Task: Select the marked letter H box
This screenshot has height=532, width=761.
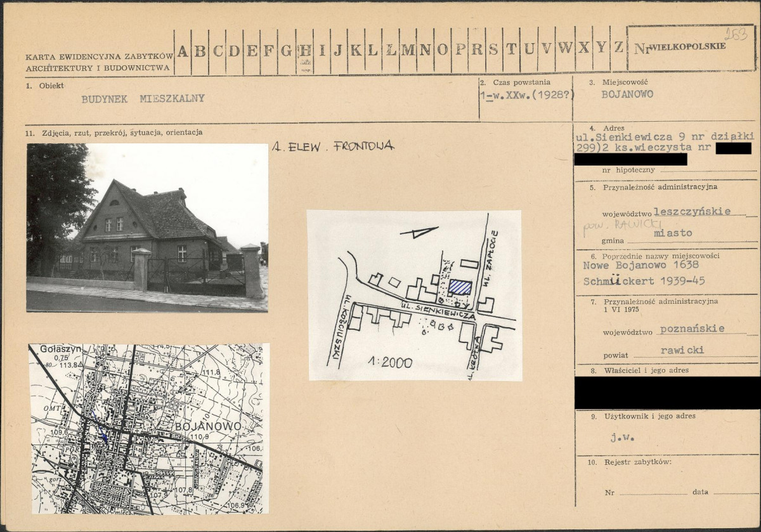Action: pos(304,51)
